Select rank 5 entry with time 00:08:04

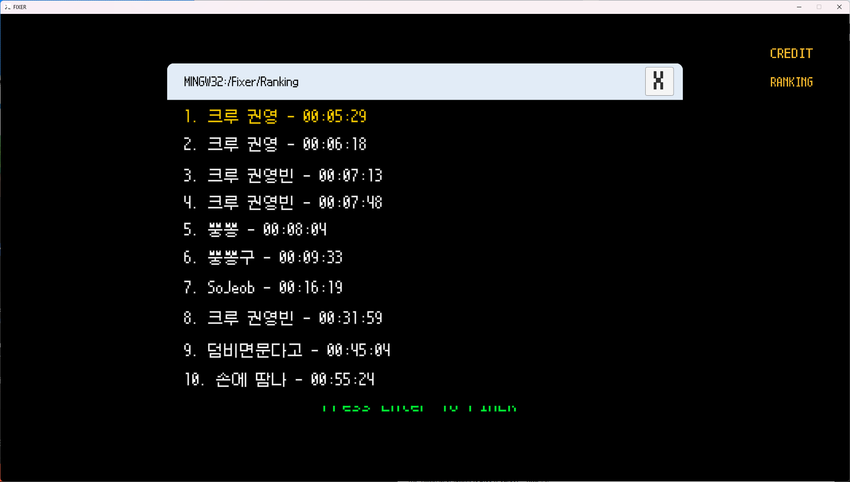click(x=255, y=229)
